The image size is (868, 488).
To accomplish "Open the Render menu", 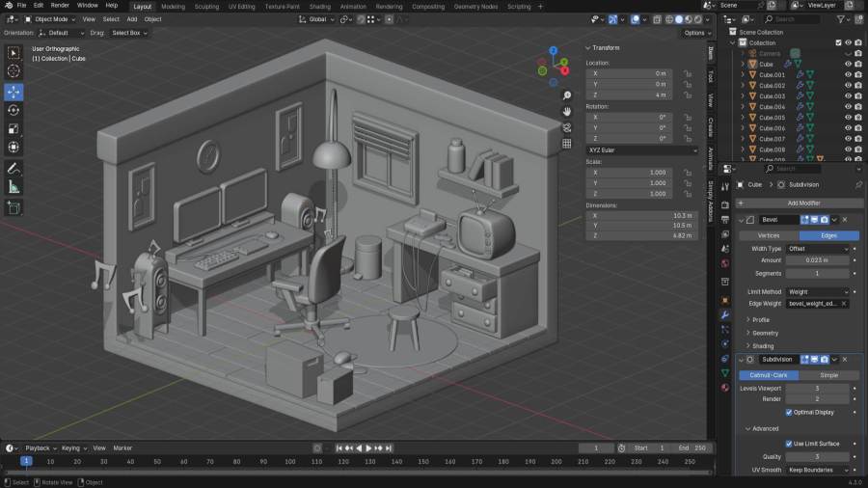I will (x=60, y=6).
